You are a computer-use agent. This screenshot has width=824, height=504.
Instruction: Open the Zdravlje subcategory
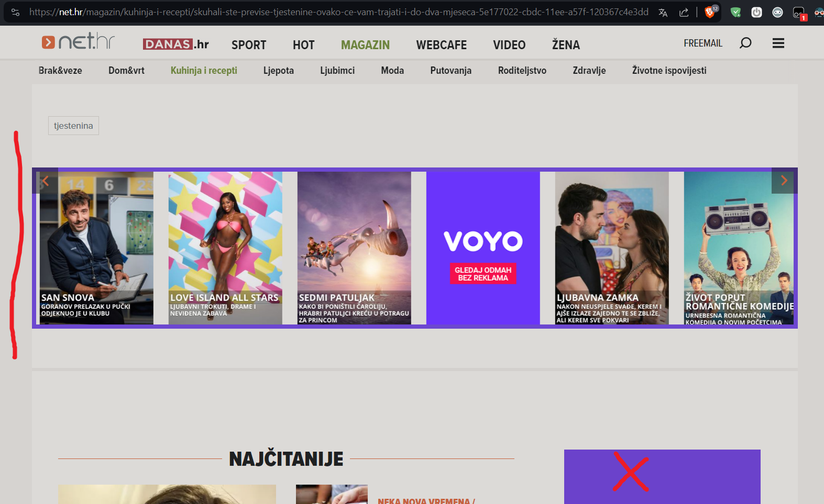[589, 71]
